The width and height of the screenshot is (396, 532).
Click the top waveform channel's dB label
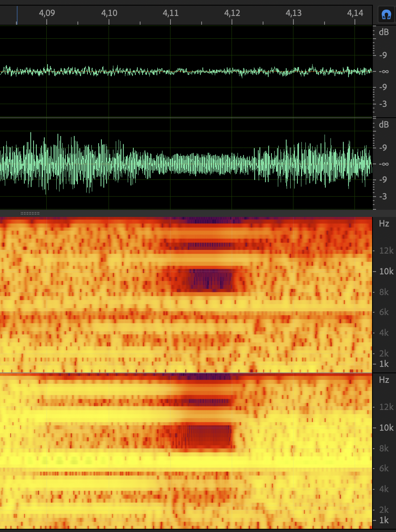(x=384, y=32)
